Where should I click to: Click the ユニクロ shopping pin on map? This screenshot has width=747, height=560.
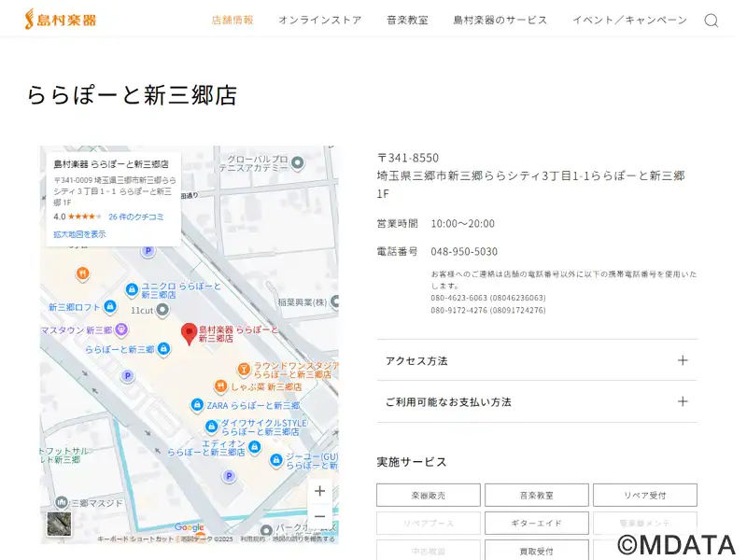[132, 289]
